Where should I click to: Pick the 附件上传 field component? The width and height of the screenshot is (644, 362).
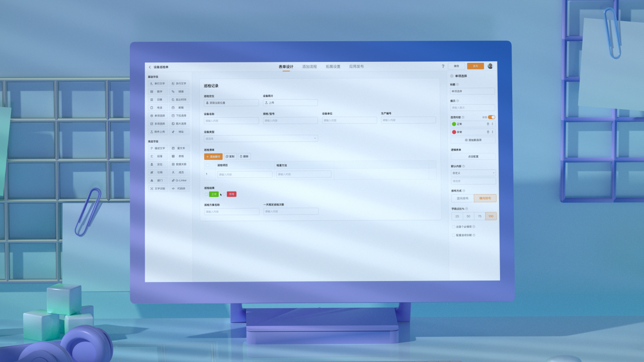157,132
